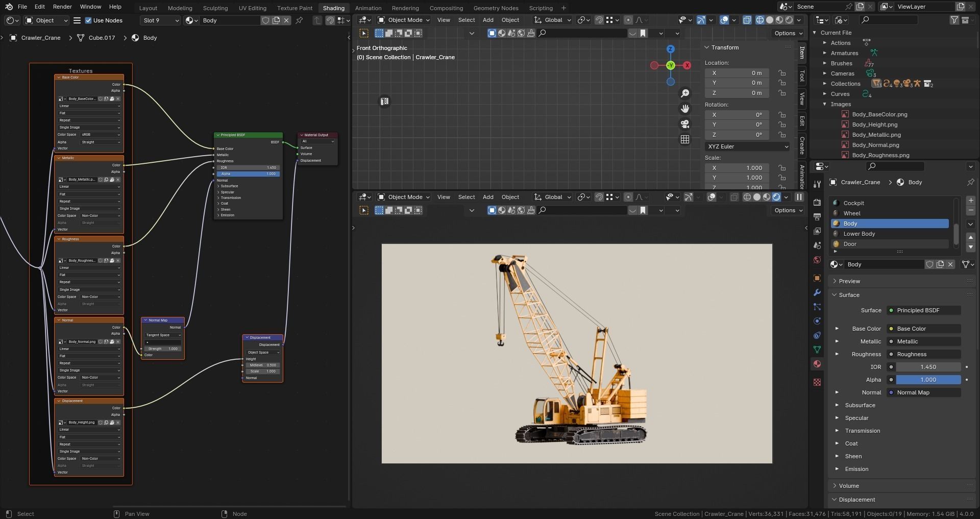This screenshot has height=519, width=980.
Task: Open the World properties tab icon
Action: pos(817,260)
